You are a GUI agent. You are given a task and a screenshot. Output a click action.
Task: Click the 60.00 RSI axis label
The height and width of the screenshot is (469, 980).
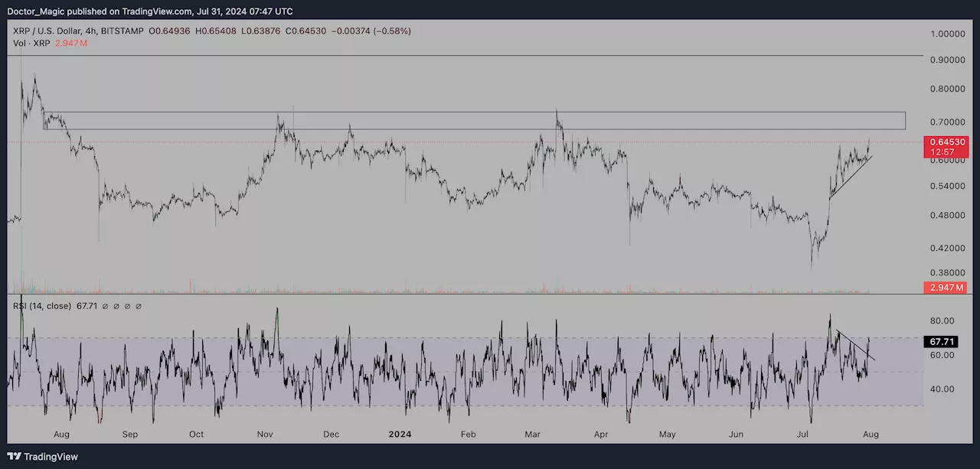pyautogui.click(x=942, y=356)
